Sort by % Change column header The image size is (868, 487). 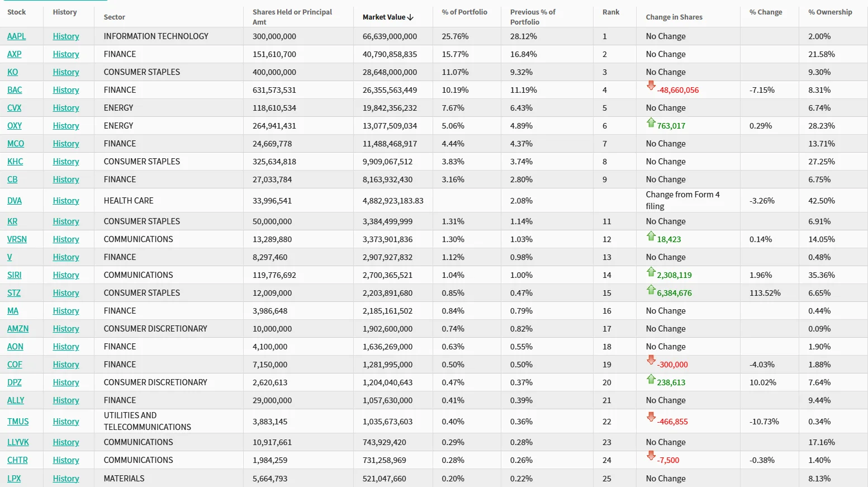[766, 12]
